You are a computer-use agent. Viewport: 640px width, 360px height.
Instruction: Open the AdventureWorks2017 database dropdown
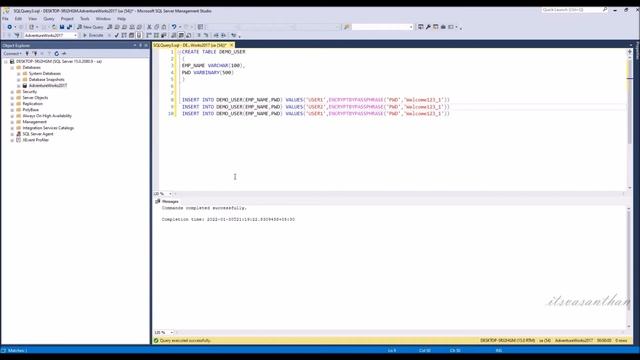pos(75,36)
